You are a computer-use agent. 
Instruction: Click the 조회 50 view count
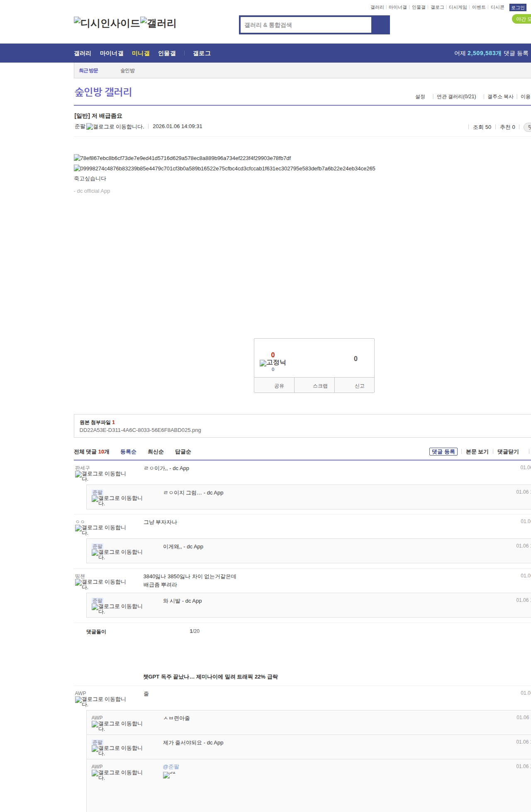(482, 127)
